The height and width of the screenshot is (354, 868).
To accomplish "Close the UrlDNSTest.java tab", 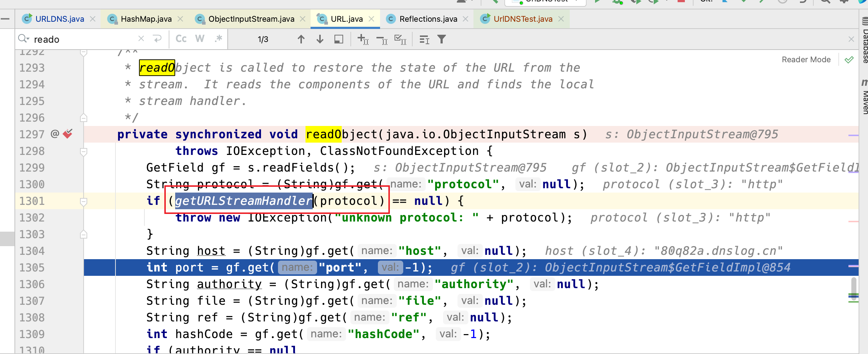I will coord(561,19).
